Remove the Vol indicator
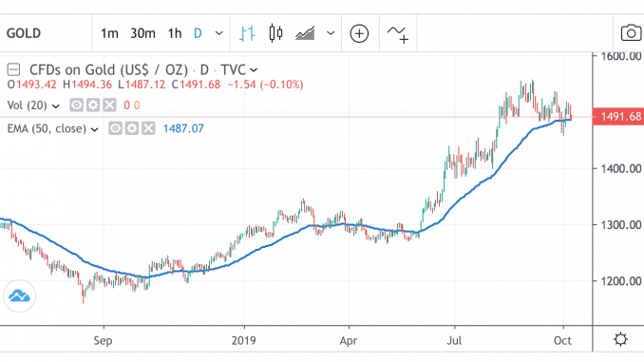644x362 pixels. 109,105
